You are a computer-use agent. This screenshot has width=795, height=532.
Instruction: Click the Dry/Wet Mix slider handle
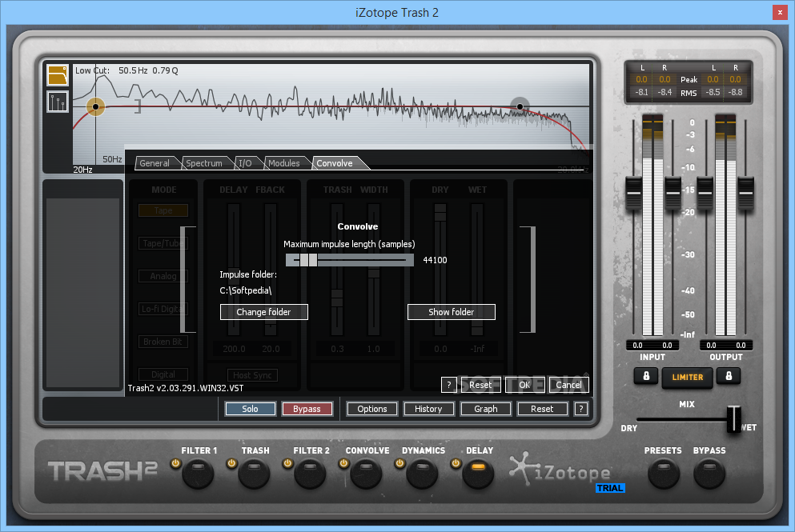click(x=733, y=419)
